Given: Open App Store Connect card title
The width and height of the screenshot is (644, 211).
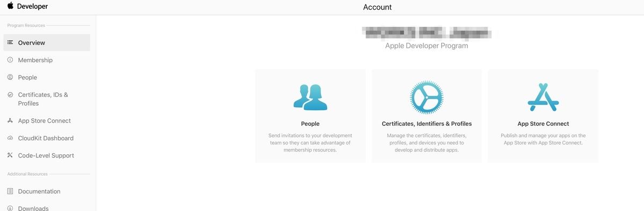Looking at the screenshot, I should point(543,124).
